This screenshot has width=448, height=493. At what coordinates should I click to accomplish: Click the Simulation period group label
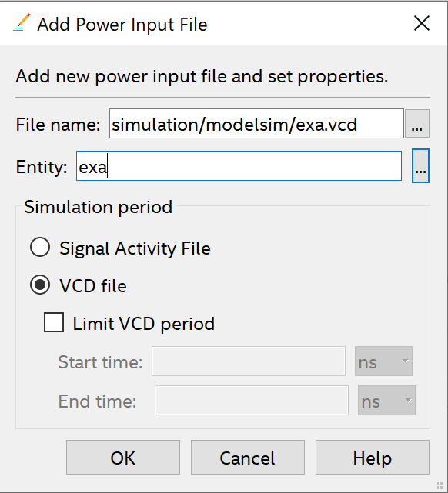click(x=99, y=207)
